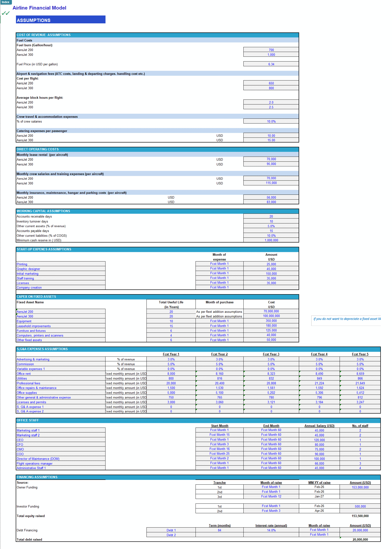Image resolution: width=392 pixels, height=549 pixels.
Task: Open the Month of expense cell for Printing
Action: 219,264
